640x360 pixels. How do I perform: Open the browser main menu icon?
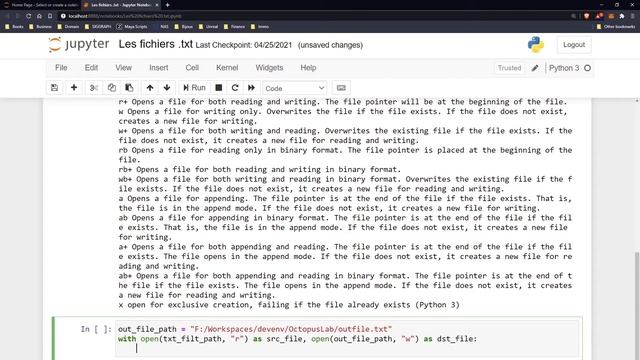point(633,16)
